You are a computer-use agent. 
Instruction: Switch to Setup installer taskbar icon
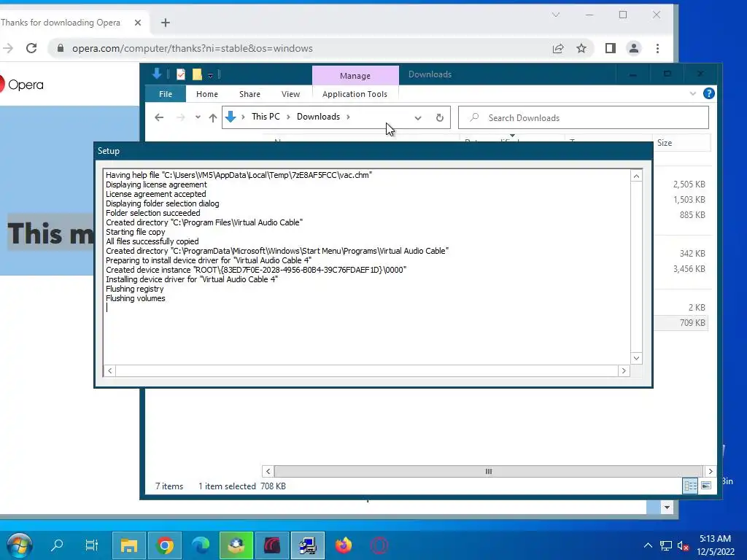[308, 545]
